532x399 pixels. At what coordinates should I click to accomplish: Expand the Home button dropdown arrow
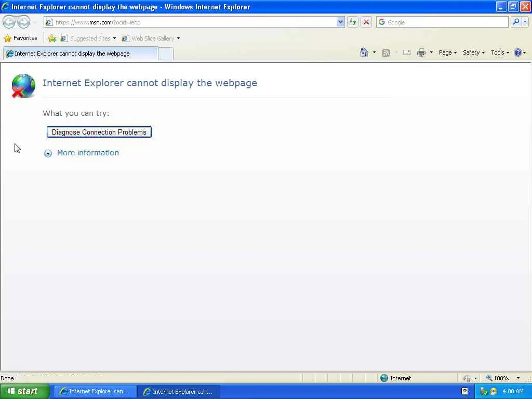[x=374, y=52]
